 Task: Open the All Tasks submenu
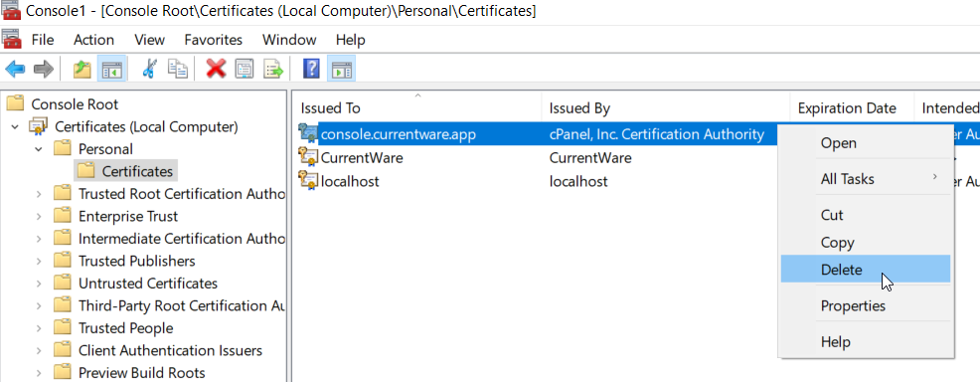pyautogui.click(x=866, y=179)
